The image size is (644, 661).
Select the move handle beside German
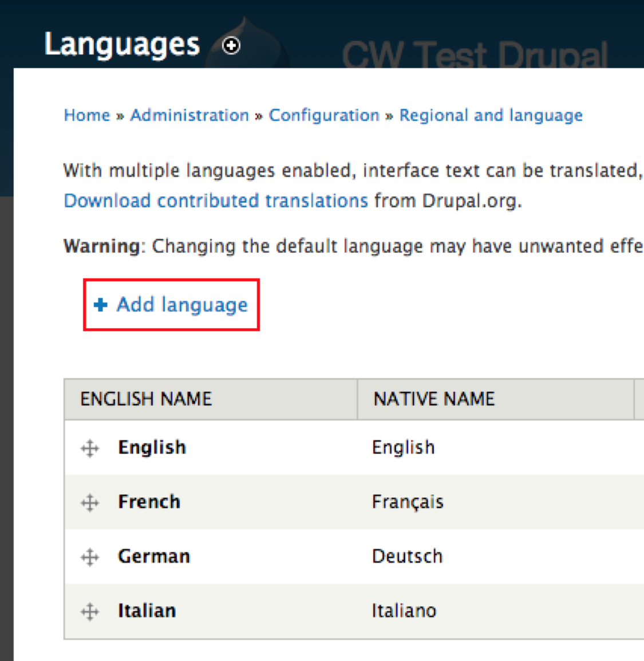coord(90,557)
